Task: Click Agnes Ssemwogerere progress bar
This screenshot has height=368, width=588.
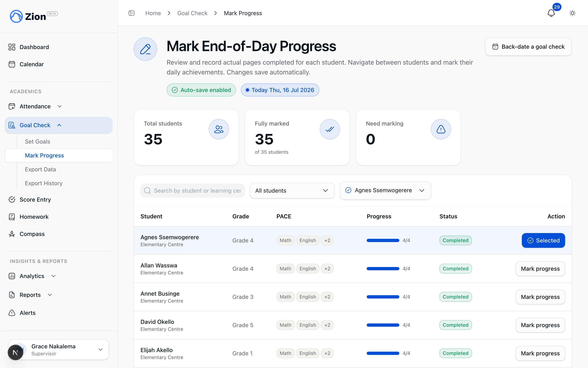Action: click(383, 240)
